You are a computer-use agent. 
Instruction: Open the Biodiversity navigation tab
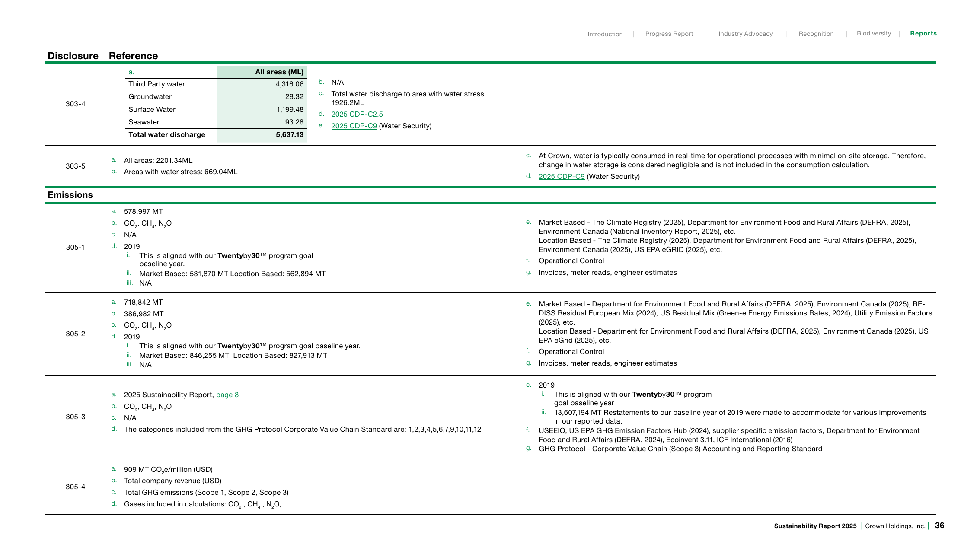click(x=874, y=33)
